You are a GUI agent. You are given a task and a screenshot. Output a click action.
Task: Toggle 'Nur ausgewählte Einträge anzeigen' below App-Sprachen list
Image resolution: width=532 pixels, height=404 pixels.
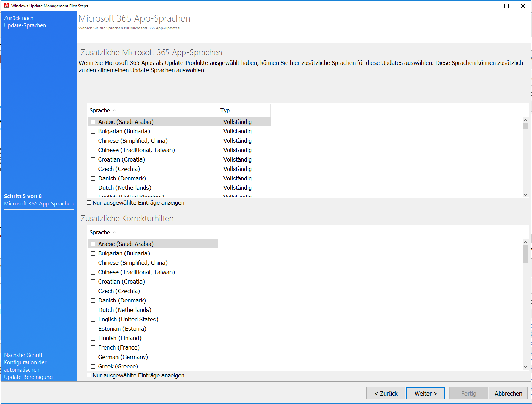click(89, 203)
